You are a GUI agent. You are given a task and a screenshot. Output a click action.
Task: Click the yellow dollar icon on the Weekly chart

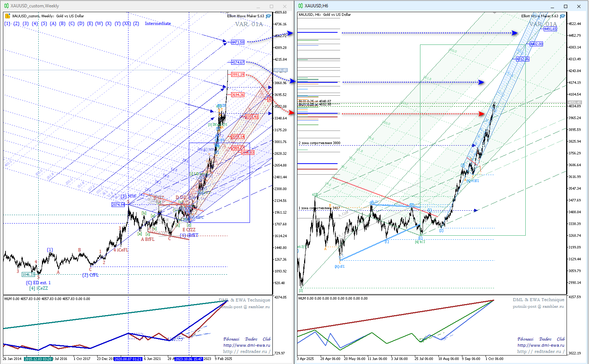click(x=7, y=16)
